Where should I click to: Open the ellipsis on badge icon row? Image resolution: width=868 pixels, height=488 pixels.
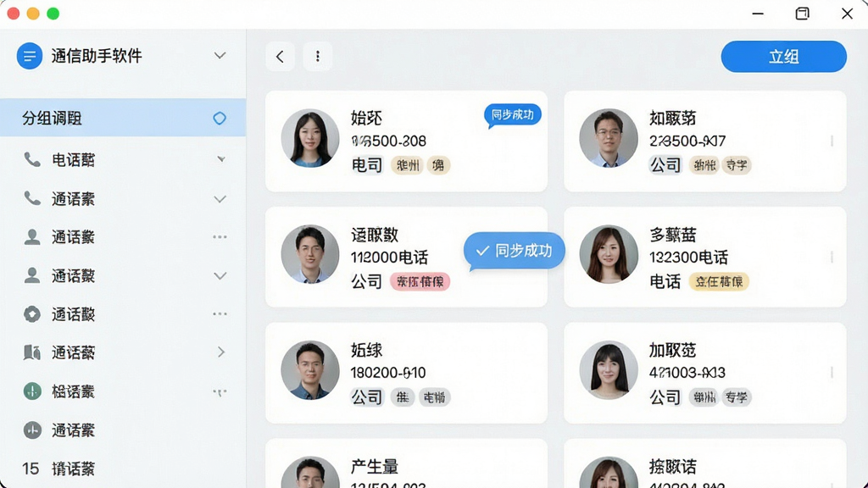(220, 313)
